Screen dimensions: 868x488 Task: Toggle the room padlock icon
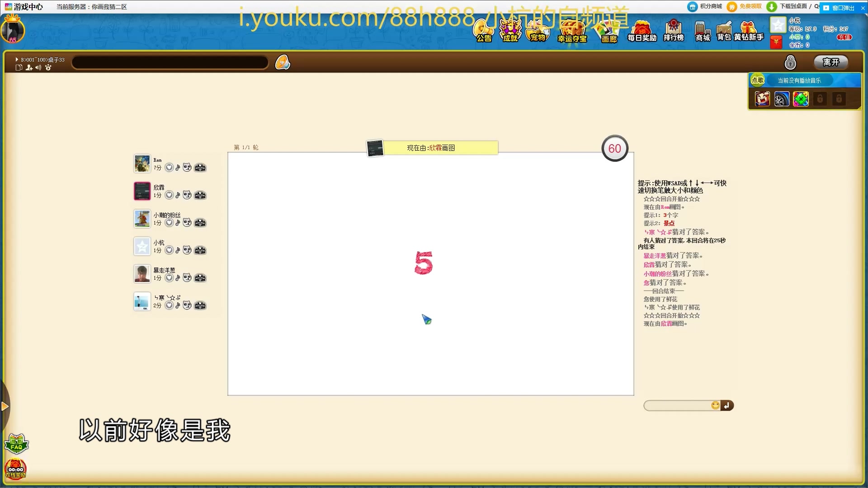pyautogui.click(x=790, y=62)
